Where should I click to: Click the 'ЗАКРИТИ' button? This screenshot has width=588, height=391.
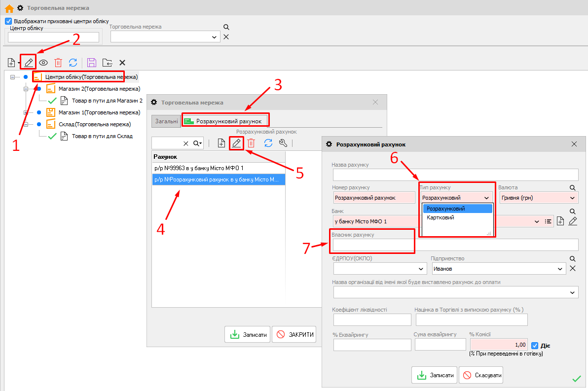[x=294, y=334]
